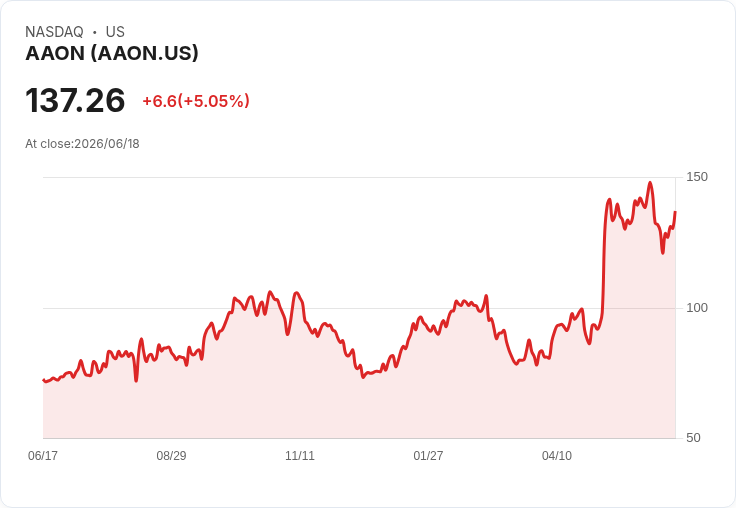
Task: Select the 11/11 date axis label
Action: click(x=300, y=455)
